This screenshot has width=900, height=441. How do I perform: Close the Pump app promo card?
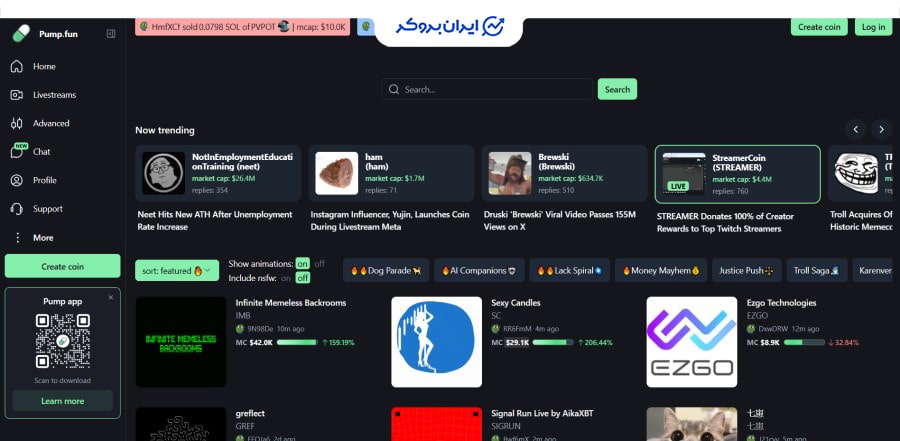click(x=111, y=297)
